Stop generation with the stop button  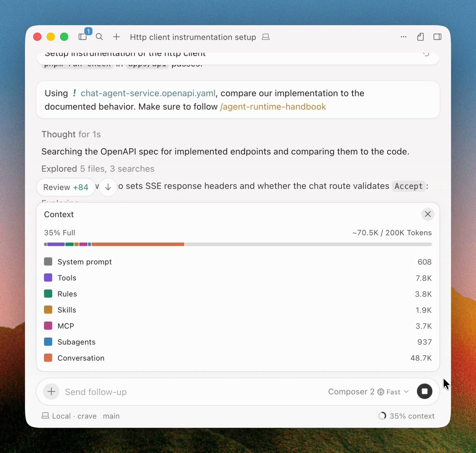(x=424, y=392)
